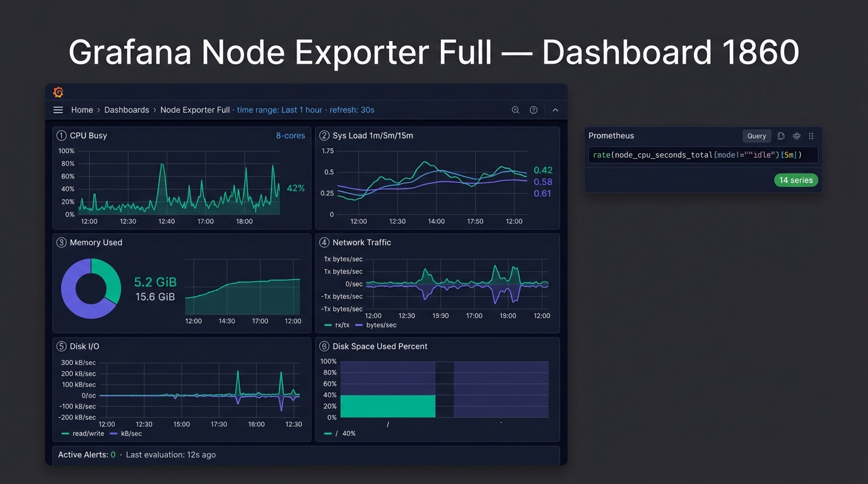Click the circled 1 icon beside CPU Busy
The image size is (868, 484).
pos(61,135)
